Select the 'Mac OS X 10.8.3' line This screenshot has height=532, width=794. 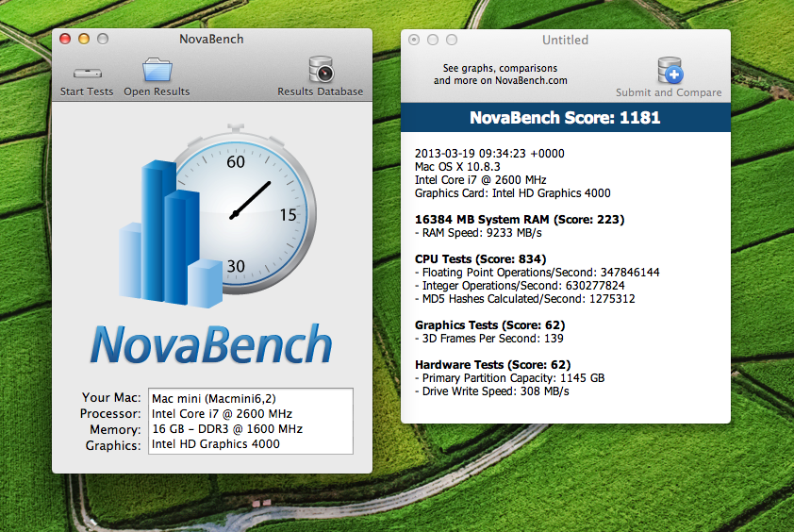click(x=457, y=167)
